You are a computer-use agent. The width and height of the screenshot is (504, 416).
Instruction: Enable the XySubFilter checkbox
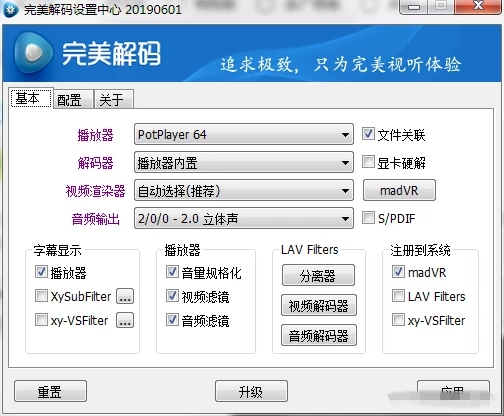[x=41, y=296]
